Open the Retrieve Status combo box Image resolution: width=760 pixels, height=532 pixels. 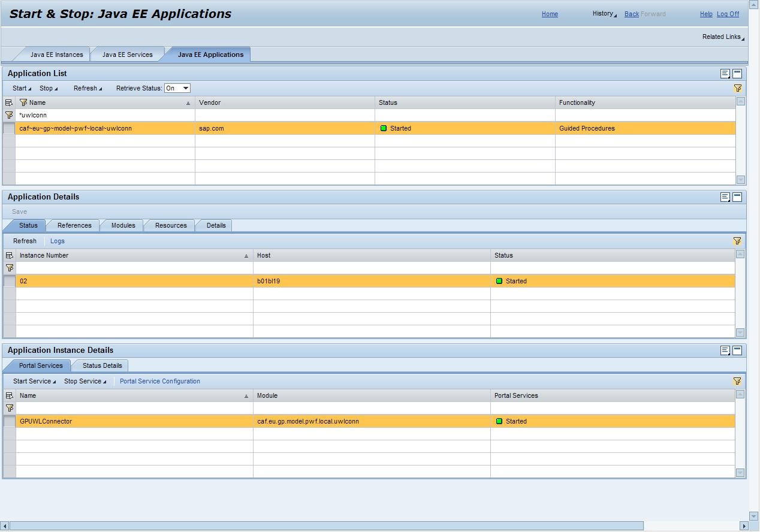coord(177,88)
